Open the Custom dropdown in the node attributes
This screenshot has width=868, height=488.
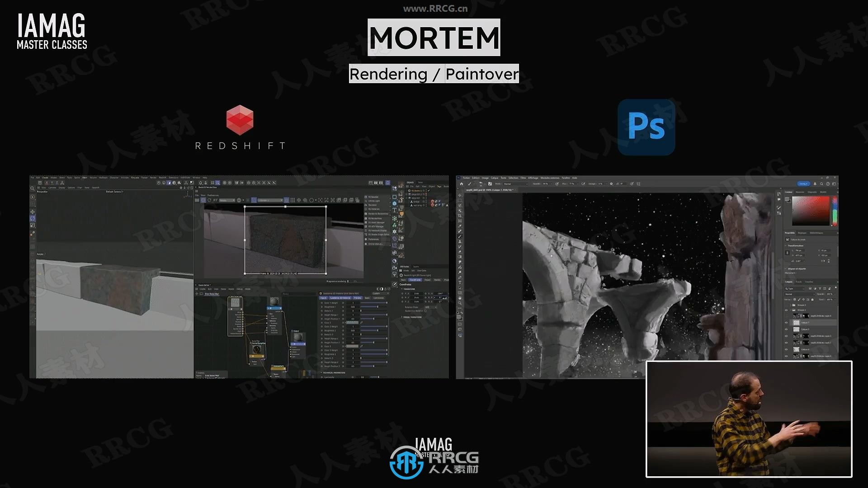[380, 294]
